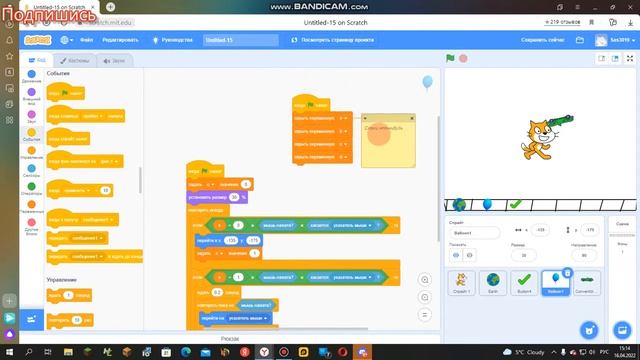Viewport: 640px width, 360px height.
Task: Open the choose a sprite button
Action: pos(589,330)
